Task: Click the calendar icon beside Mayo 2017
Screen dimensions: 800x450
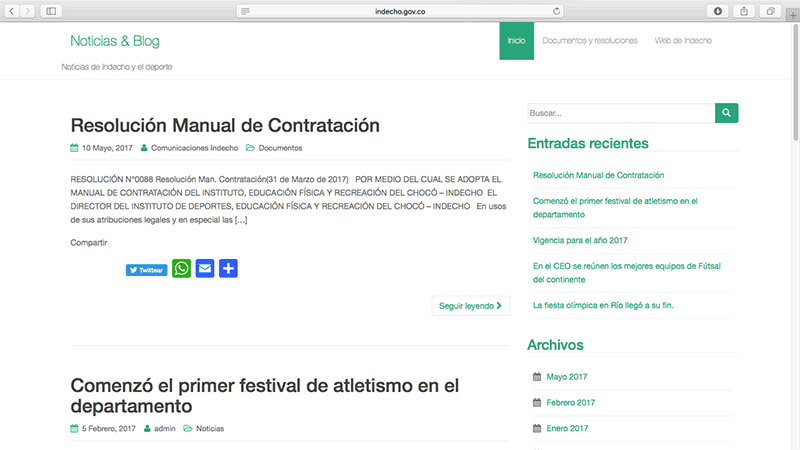Action: coord(537,377)
